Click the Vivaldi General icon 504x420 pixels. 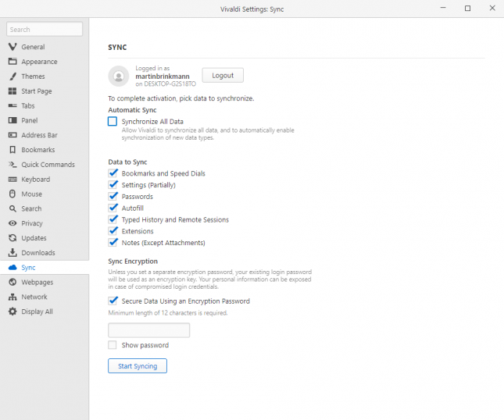pyautogui.click(x=13, y=47)
